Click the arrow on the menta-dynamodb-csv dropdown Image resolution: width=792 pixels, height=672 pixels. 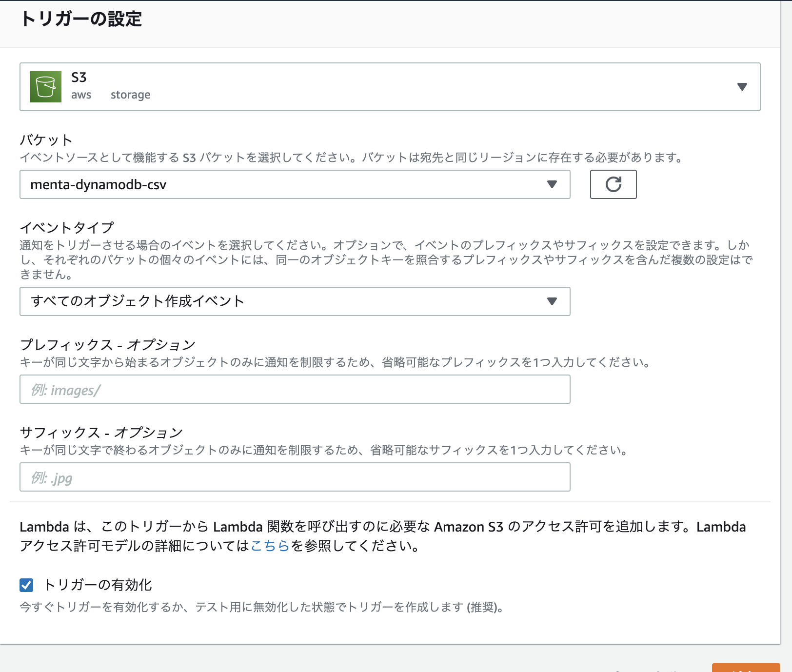pos(552,184)
